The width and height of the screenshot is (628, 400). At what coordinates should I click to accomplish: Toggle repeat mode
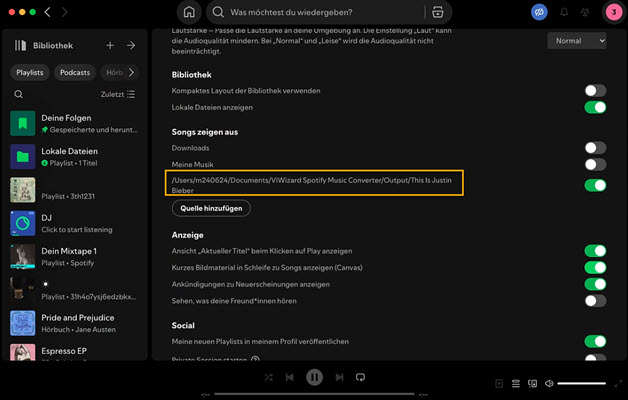(360, 377)
